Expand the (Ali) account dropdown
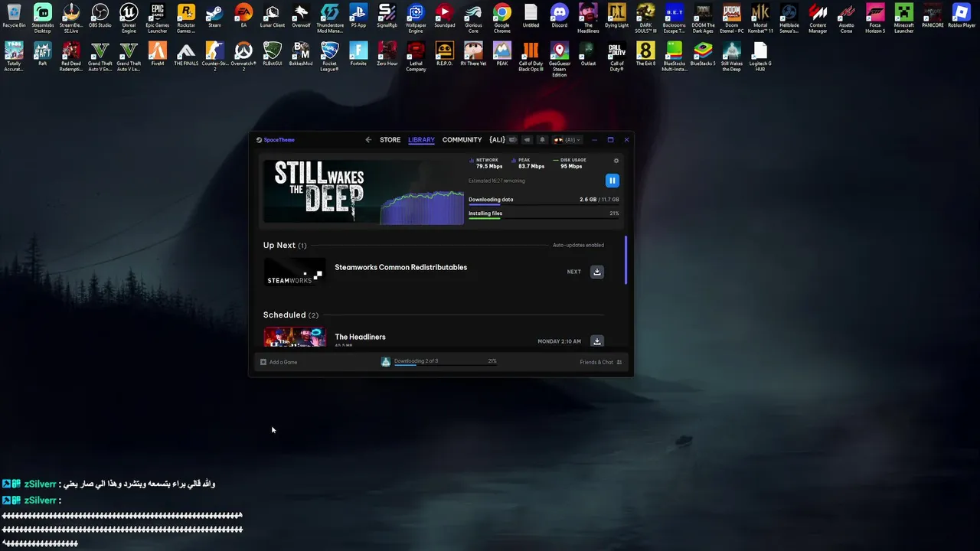 [567, 140]
